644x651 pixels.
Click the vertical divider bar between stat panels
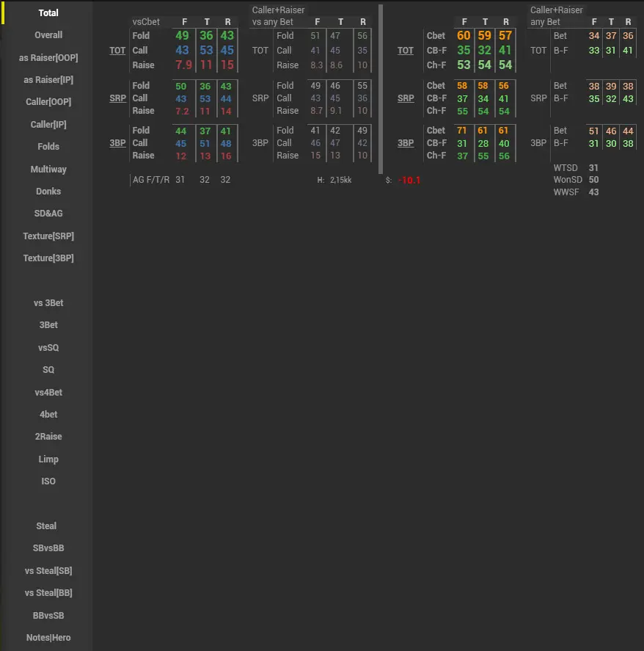(x=381, y=88)
